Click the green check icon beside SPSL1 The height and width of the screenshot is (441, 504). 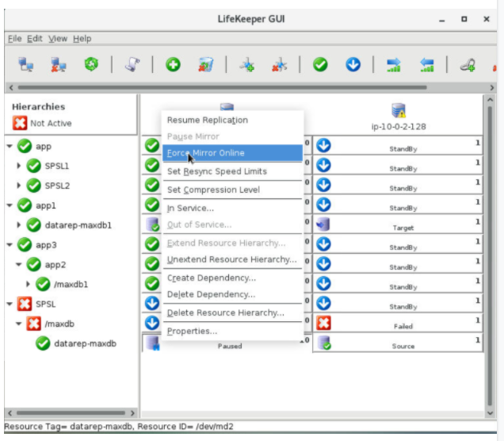(x=34, y=166)
